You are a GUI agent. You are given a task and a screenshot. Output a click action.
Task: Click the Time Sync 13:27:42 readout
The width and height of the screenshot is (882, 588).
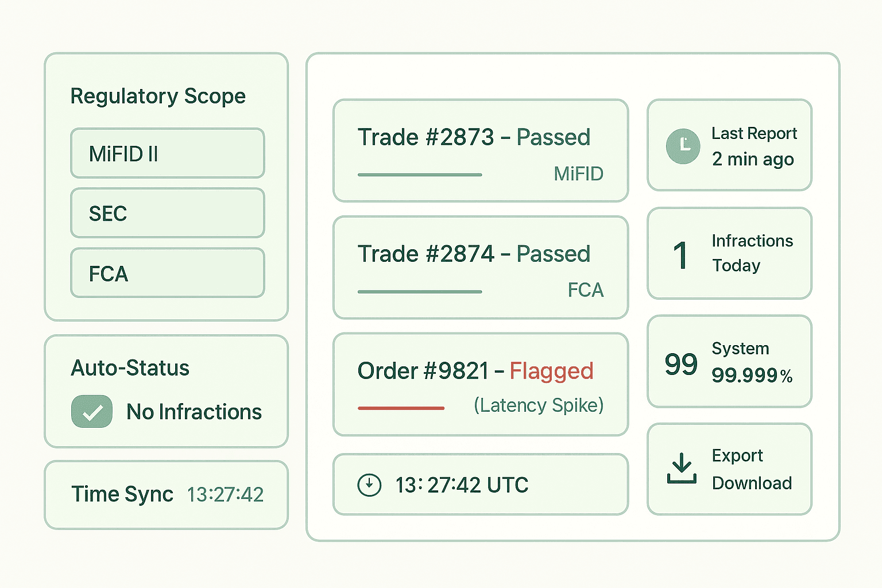225,494
